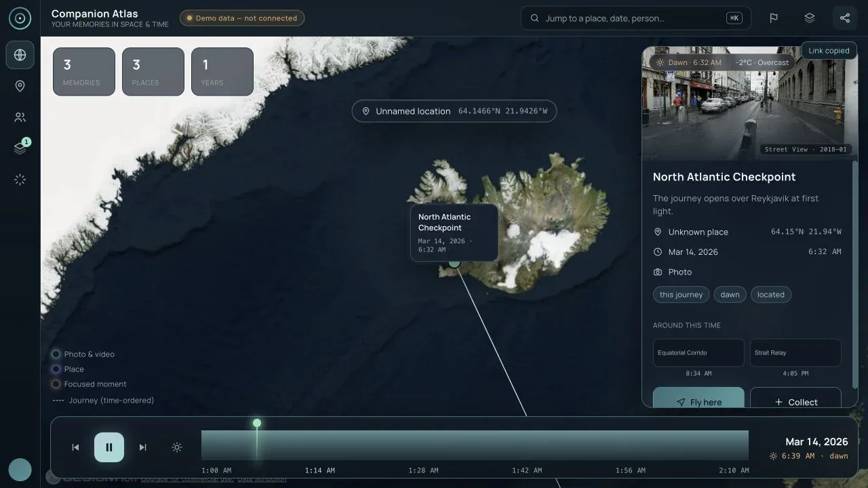Click the 'this journey' tag
This screenshot has width=868, height=488.
681,295
